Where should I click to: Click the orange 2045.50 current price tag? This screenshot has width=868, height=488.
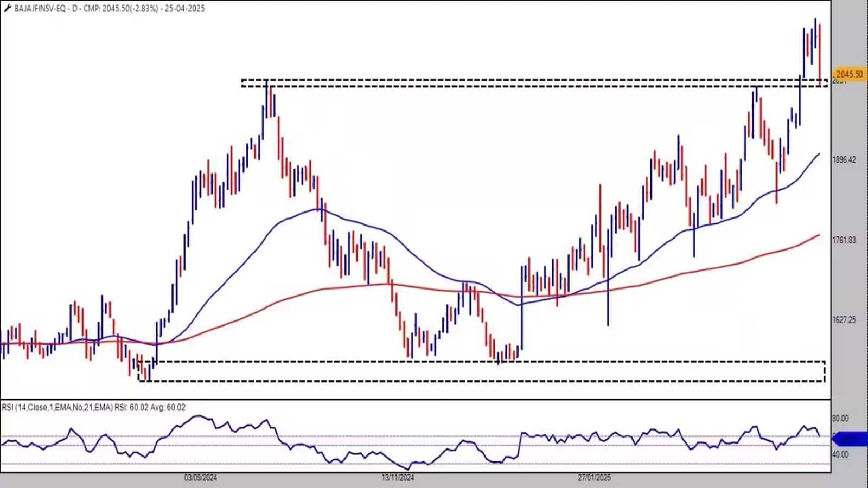pos(849,74)
